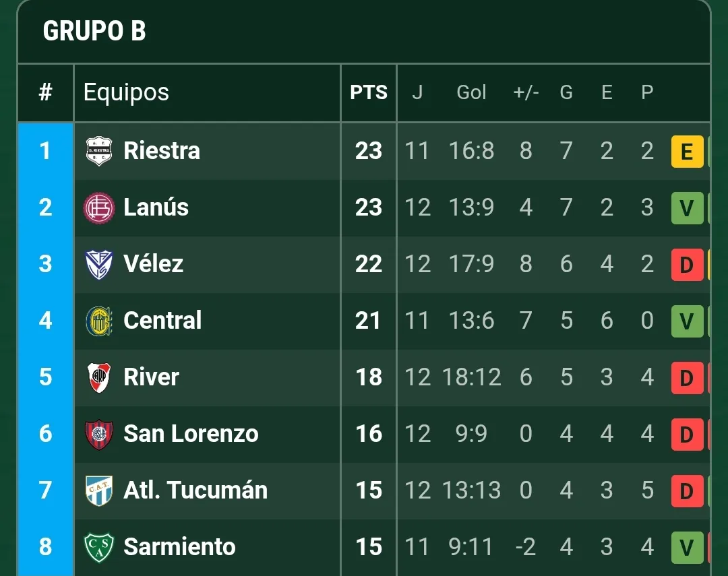This screenshot has width=728, height=576.
Task: Open the River team page
Action: (x=151, y=377)
